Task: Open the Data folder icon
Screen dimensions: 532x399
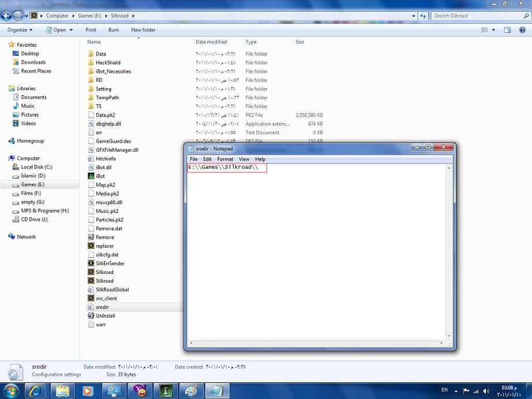Action: pyautogui.click(x=91, y=54)
